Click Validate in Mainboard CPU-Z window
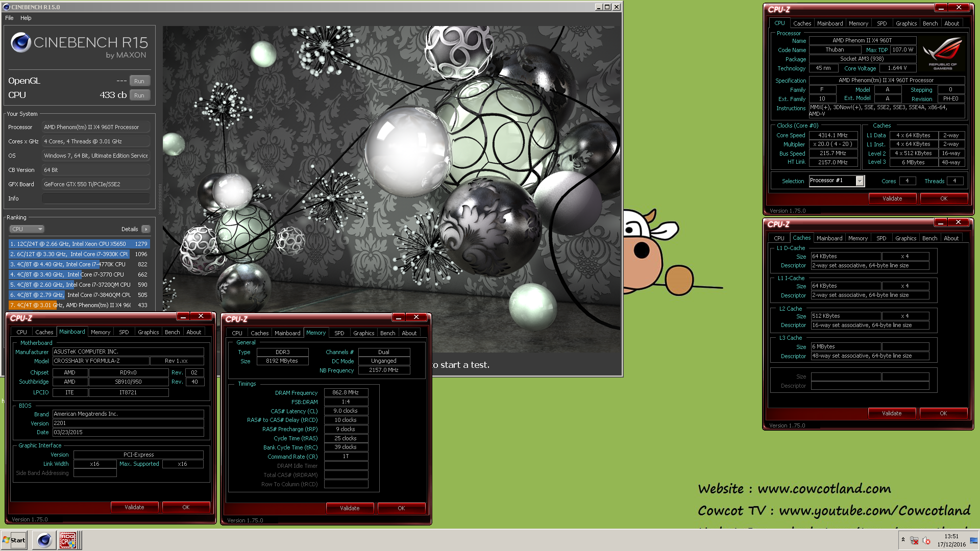This screenshot has height=551, width=980. pos(134,507)
